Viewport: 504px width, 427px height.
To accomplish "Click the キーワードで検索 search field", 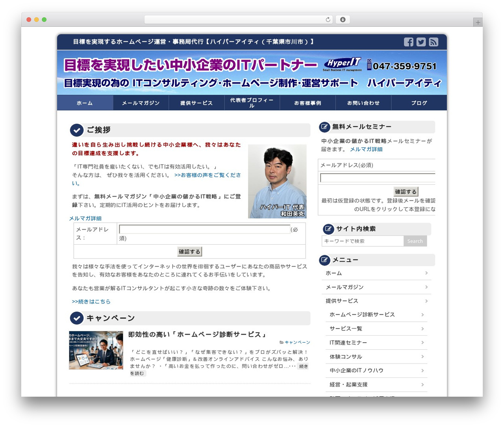I will coord(363,241).
